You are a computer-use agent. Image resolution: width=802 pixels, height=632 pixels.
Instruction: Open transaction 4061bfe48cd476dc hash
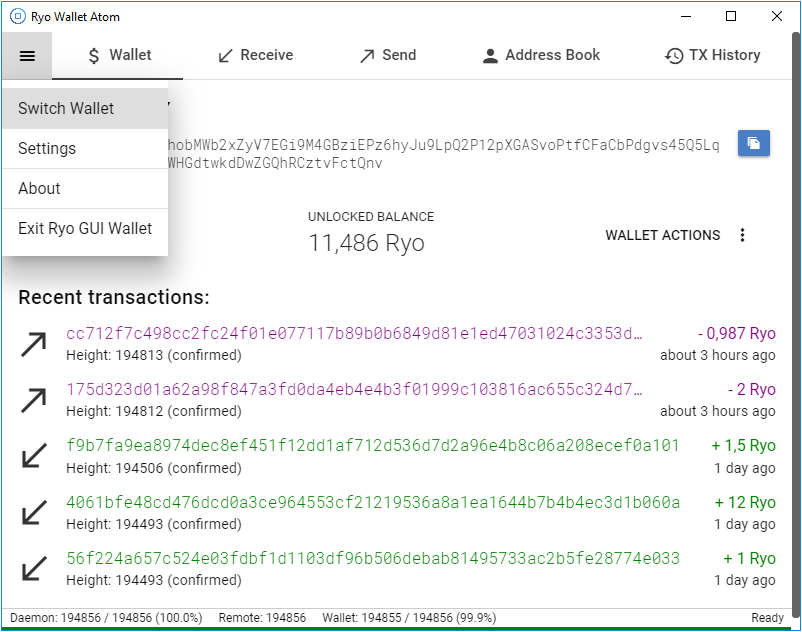(x=373, y=502)
